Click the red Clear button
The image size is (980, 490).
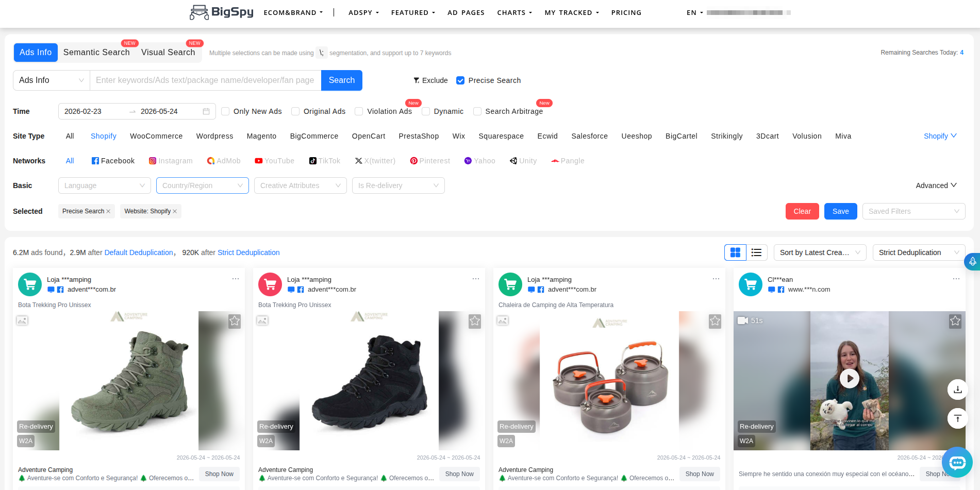click(802, 211)
